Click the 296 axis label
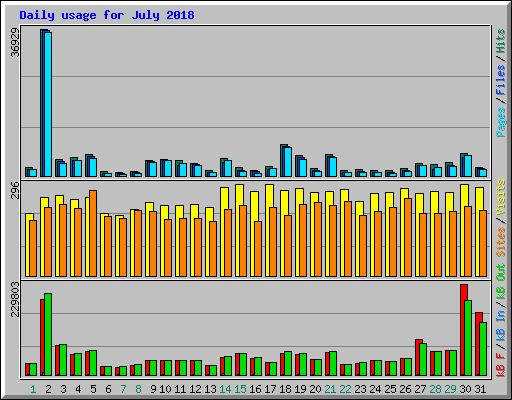The image size is (512, 400). tap(15, 190)
